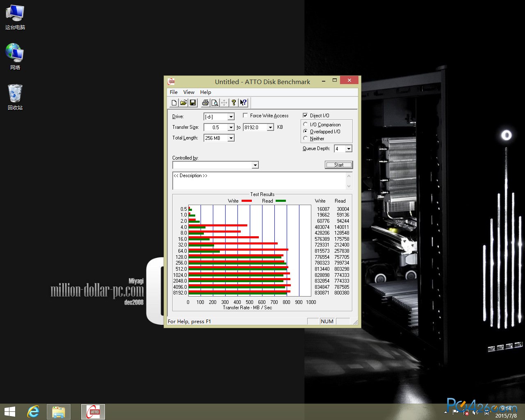This screenshot has height=420, width=525.
Task: Click the read value 757705
Action: coord(342,257)
